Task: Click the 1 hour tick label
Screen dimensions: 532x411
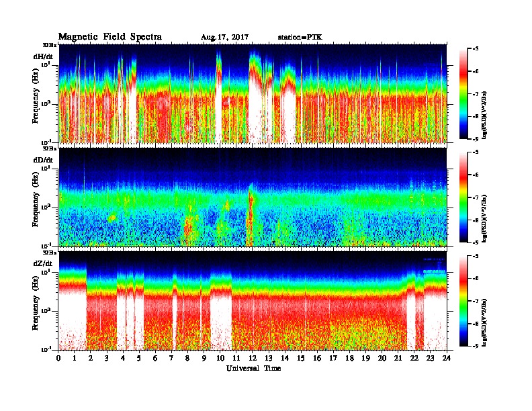Action: pos(75,359)
